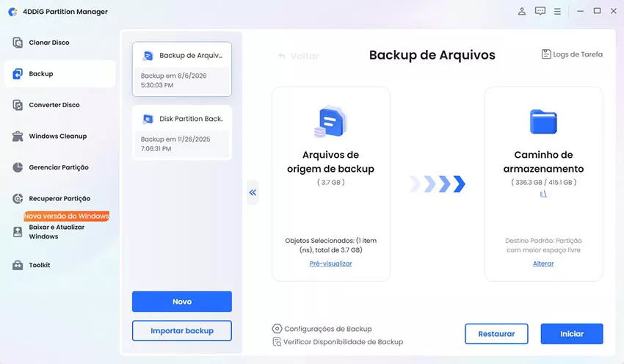This screenshot has width=624, height=364.
Task: Click the ( 336.3 GB / 415.1 GB ) text
Action: click(x=543, y=182)
